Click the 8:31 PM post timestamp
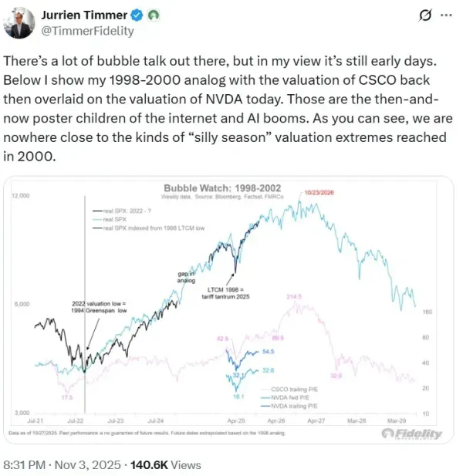463x476 pixels. [x=28, y=464]
